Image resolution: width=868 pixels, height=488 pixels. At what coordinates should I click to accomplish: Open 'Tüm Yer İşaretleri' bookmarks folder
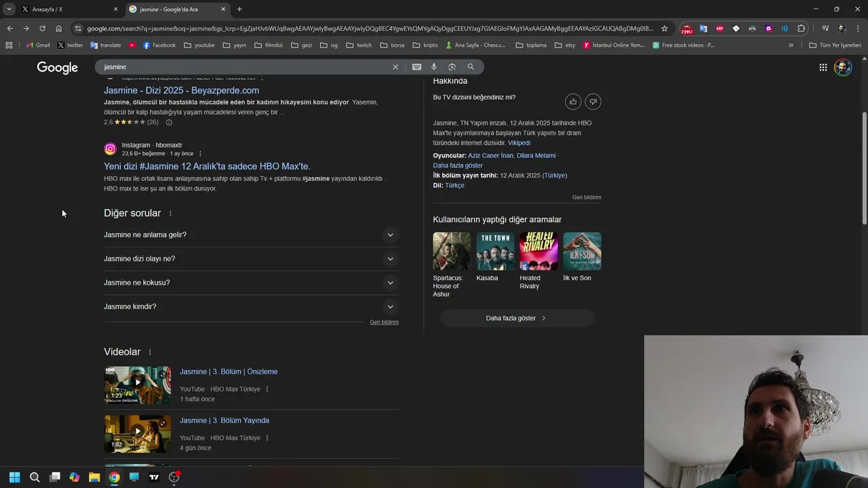coord(835,45)
